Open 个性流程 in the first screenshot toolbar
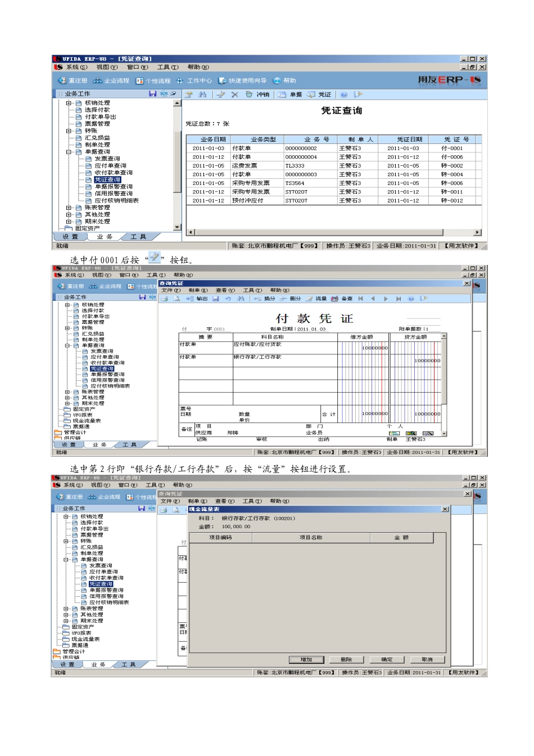The width and height of the screenshot is (534, 756). pos(153,81)
